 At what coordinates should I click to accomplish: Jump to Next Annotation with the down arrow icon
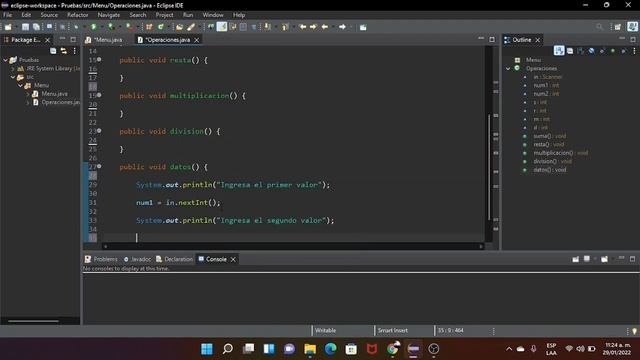coord(267,27)
